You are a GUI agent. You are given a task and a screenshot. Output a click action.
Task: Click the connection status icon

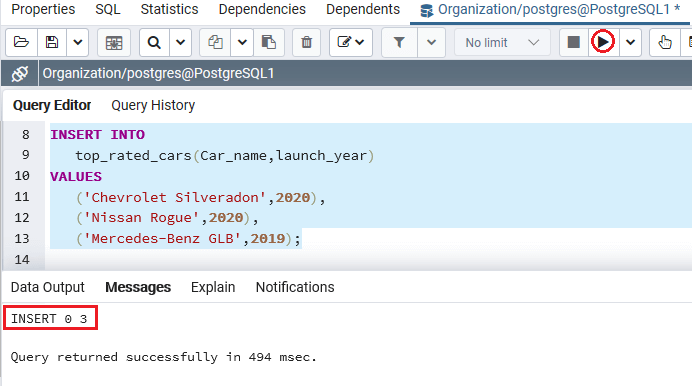click(x=20, y=73)
